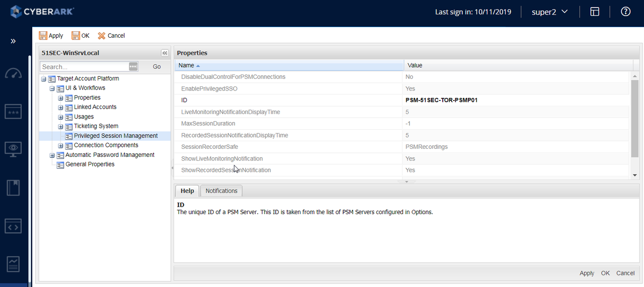Click the DisableDualControlForPSMConnections property row
This screenshot has width=644, height=287.
403,77
